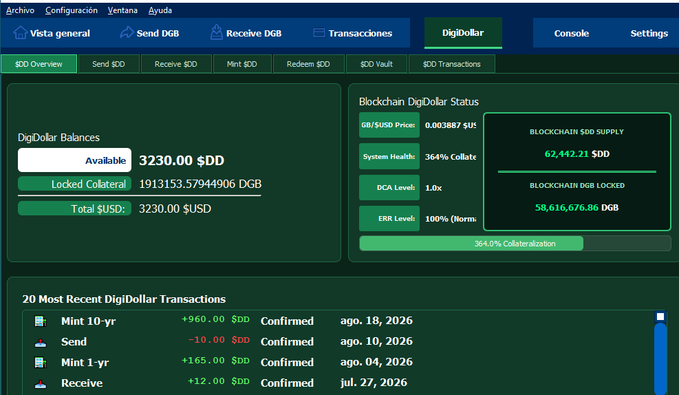679x395 pixels.
Task: Click the 0.003887 price value
Action: point(450,125)
